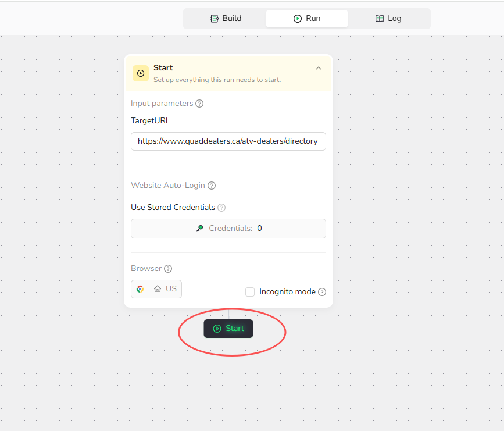This screenshot has width=504, height=431.
Task: Start the run with the green Start button
Action: [x=228, y=329]
